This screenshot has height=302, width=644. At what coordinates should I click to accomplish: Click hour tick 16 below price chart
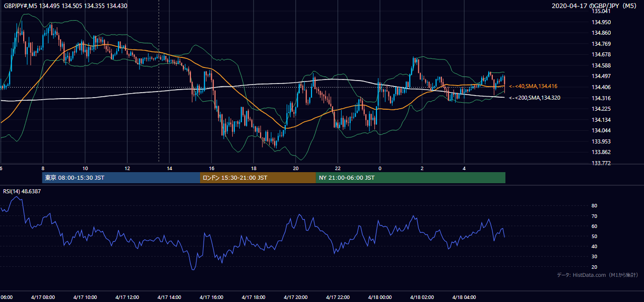click(212, 169)
